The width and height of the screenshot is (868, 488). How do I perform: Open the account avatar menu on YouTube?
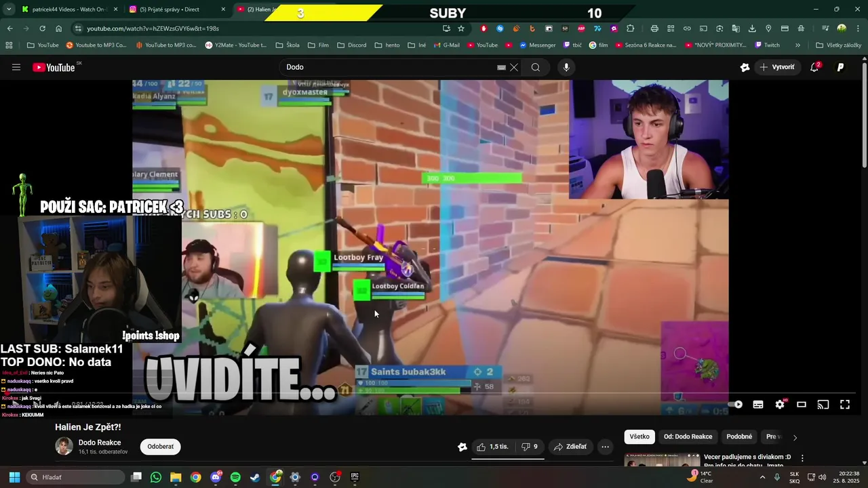pos(841,67)
